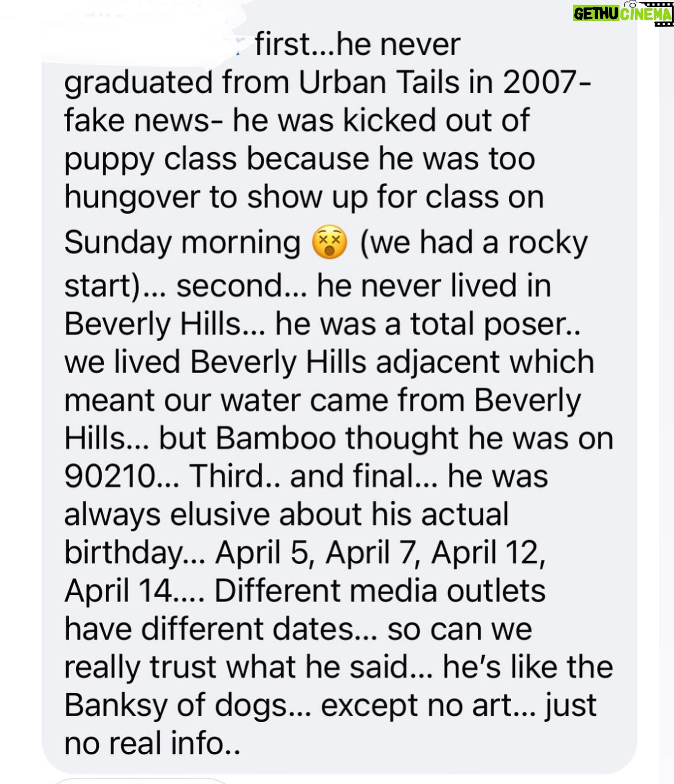Click the word 'Banksy' in message
The height and width of the screenshot is (784, 674).
(116, 706)
